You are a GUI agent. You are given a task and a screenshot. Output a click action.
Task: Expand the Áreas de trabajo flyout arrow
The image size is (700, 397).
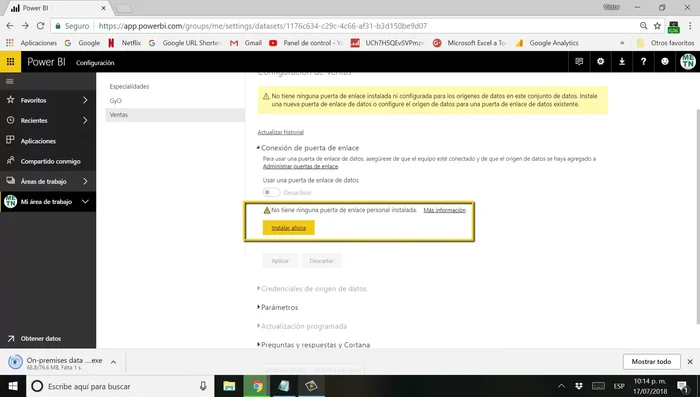point(85,181)
